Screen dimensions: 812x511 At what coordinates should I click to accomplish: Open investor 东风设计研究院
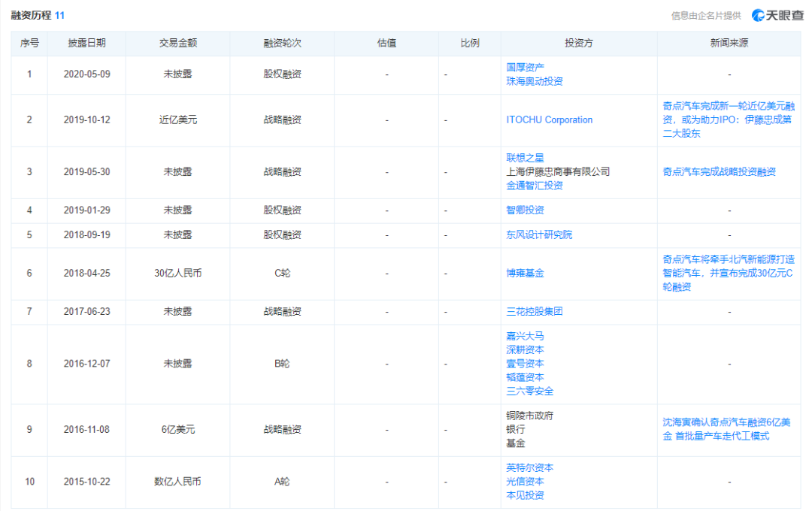(539, 234)
